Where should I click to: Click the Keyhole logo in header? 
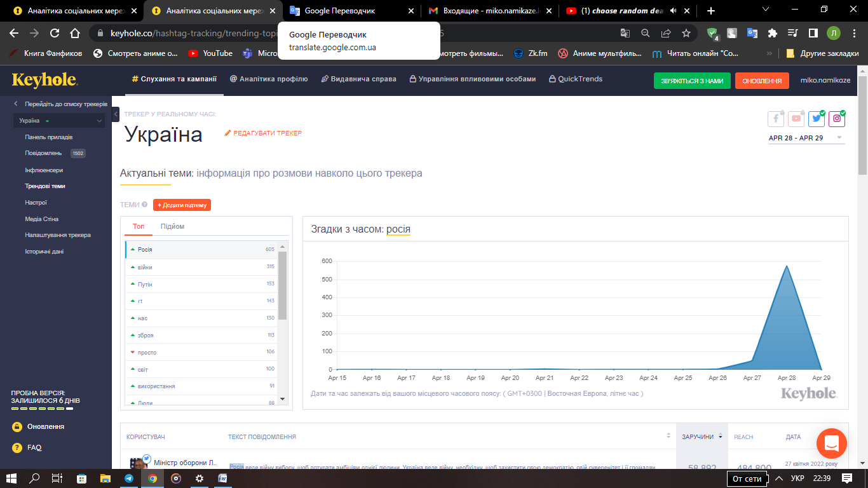[x=44, y=80]
